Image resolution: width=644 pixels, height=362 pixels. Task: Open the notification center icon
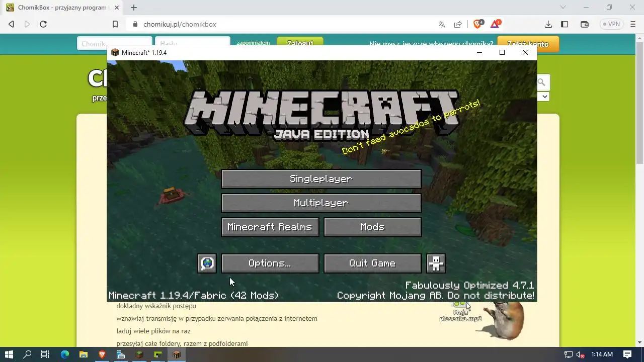pos(627,354)
